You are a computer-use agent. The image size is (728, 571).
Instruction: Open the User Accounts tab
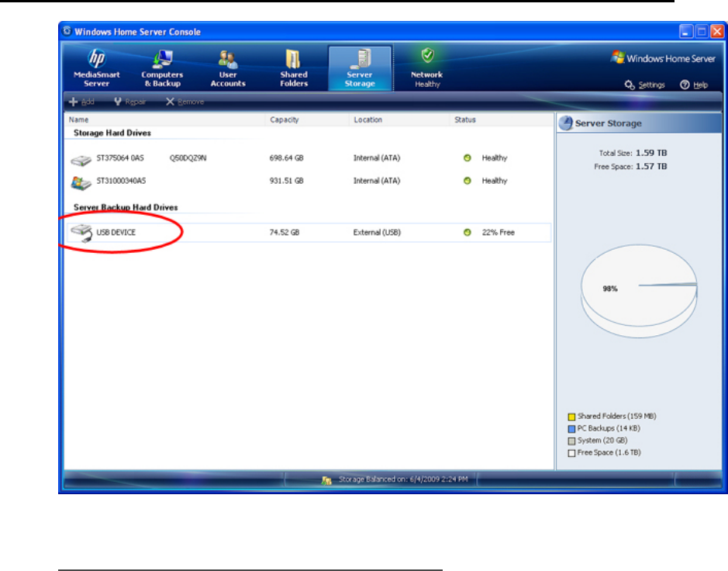click(x=227, y=68)
